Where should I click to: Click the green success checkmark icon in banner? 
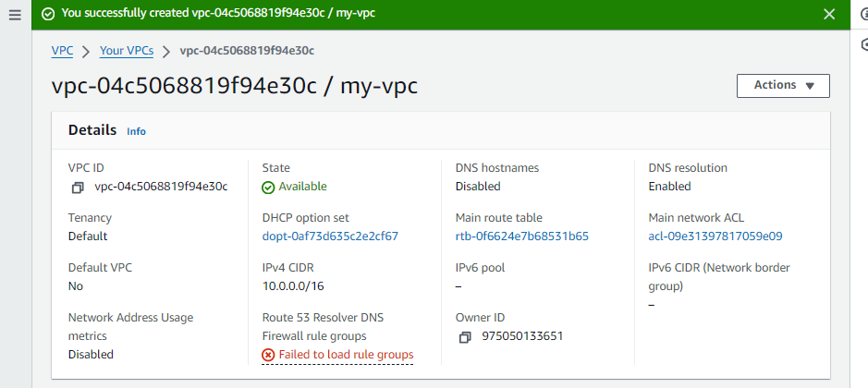[48, 14]
